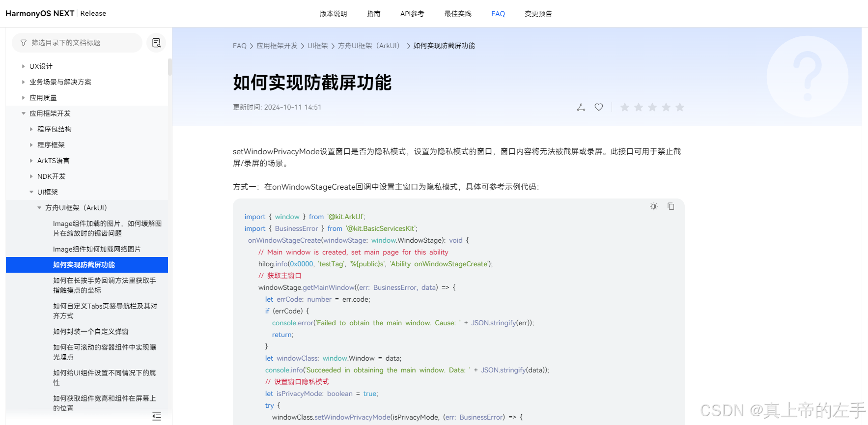Focus the 筛选目录下的文档标题 filter field

click(77, 43)
